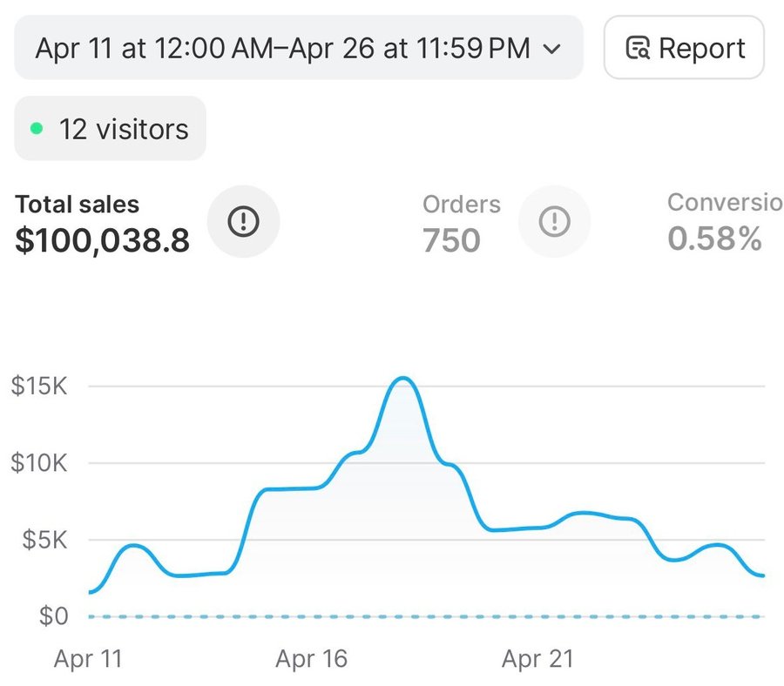Open the date range dropdown
784x686 pixels.
pos(299,48)
